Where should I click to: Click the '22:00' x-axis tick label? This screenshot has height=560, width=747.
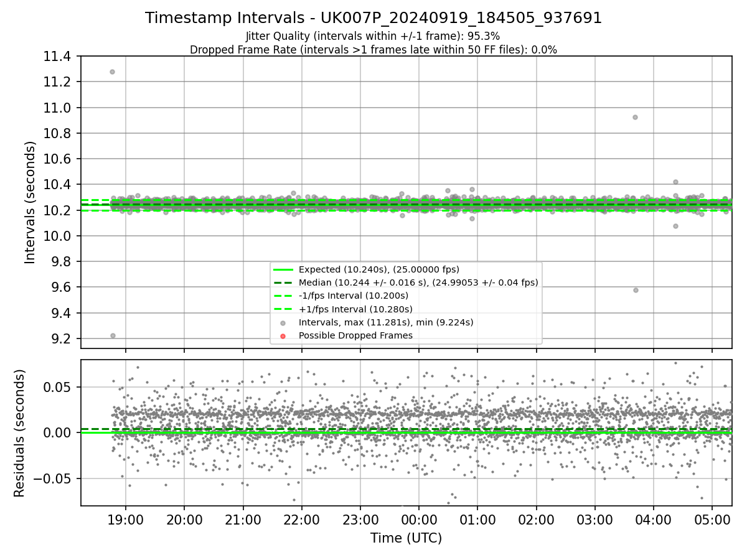click(x=301, y=520)
